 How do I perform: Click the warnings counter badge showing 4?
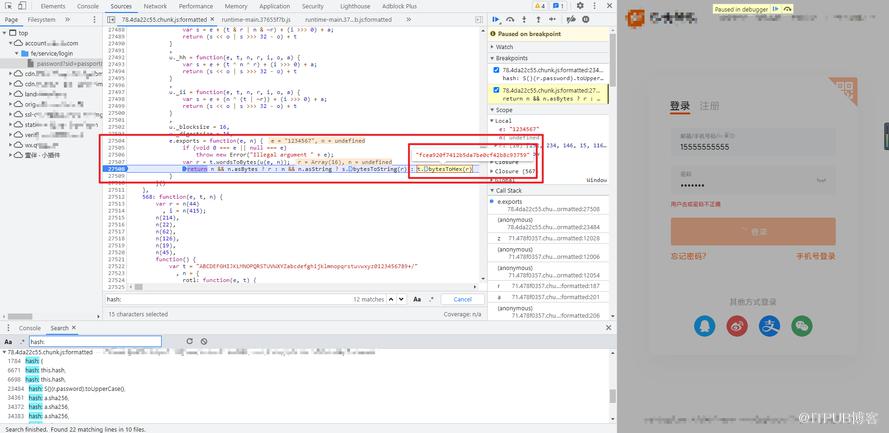(x=540, y=6)
